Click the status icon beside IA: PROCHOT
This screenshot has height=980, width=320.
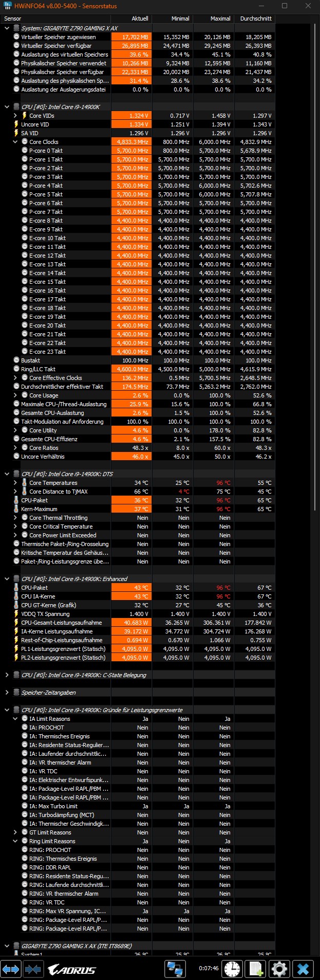point(24,728)
